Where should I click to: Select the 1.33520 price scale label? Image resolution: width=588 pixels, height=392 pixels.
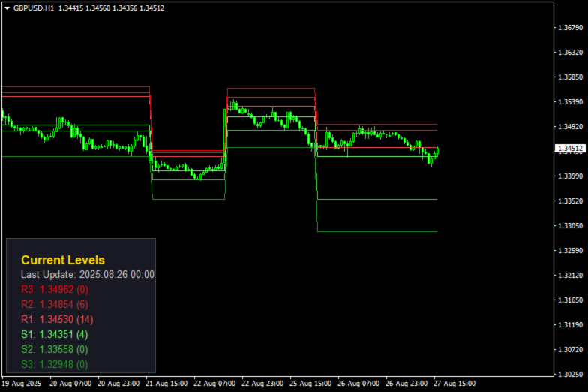coord(570,201)
